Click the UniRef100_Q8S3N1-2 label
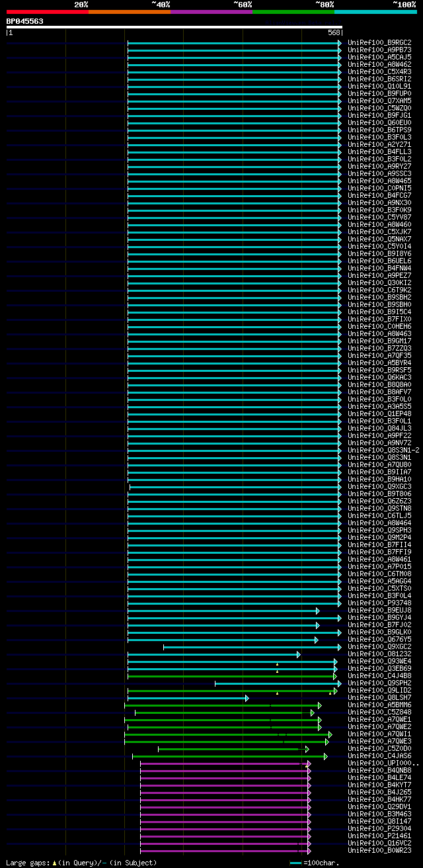Viewport: 423px width, 868px height. click(x=383, y=450)
